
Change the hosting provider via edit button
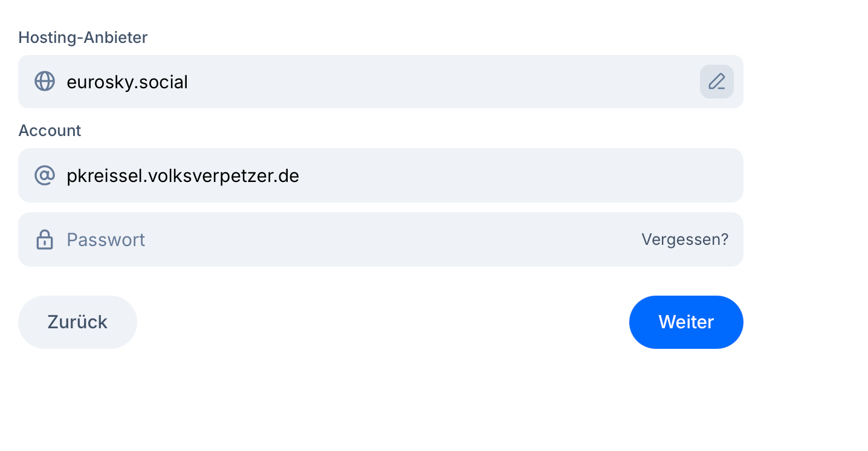[717, 82]
